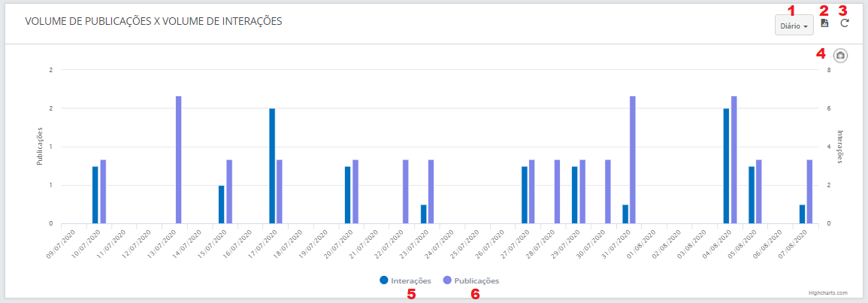This screenshot has height=303, width=868.
Task: Click the Publicações bar for 28/07/2020
Action: point(558,192)
